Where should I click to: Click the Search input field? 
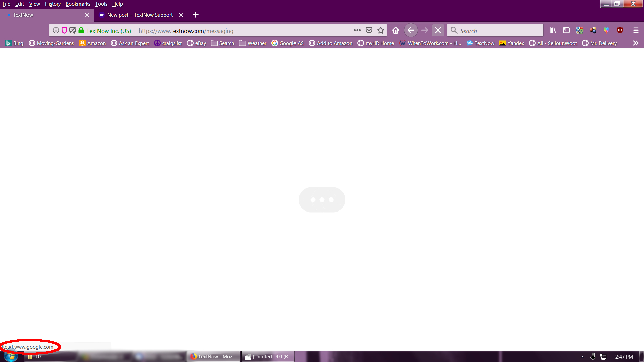pyautogui.click(x=500, y=31)
